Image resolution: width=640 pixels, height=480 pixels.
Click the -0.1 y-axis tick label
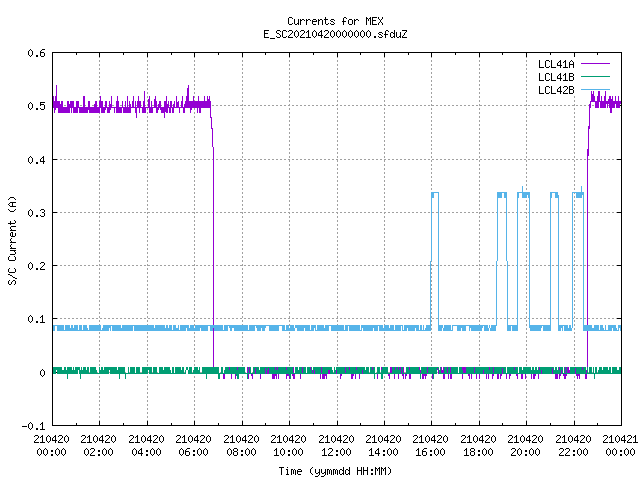[33, 426]
